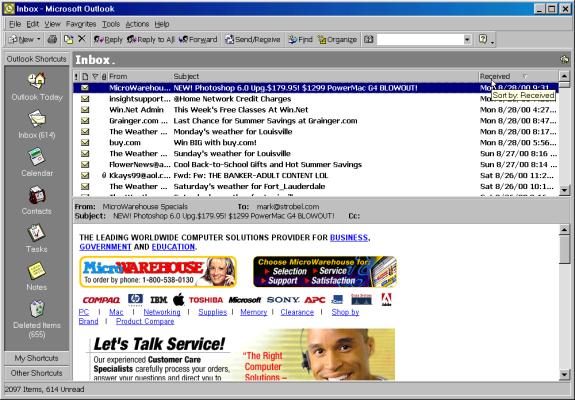Select the @Home Network Credit Charges message
575x400 pixels.
coord(316,99)
